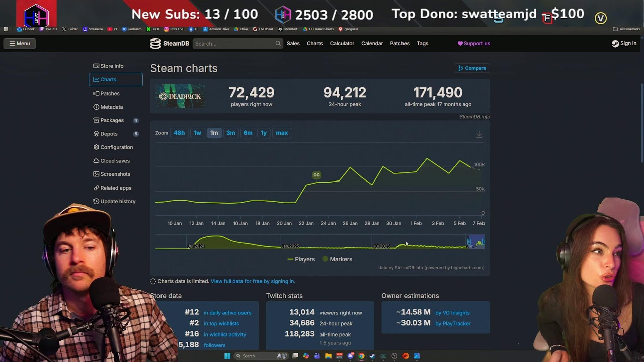644x362 pixels.
Task: Click the search magnifier icon in SteamDB
Action: point(278,44)
